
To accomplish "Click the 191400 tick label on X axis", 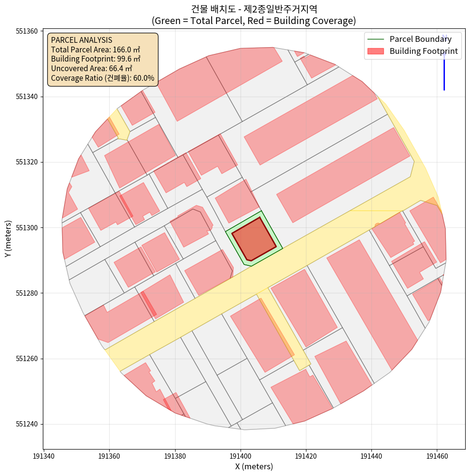I will (x=241, y=454).
